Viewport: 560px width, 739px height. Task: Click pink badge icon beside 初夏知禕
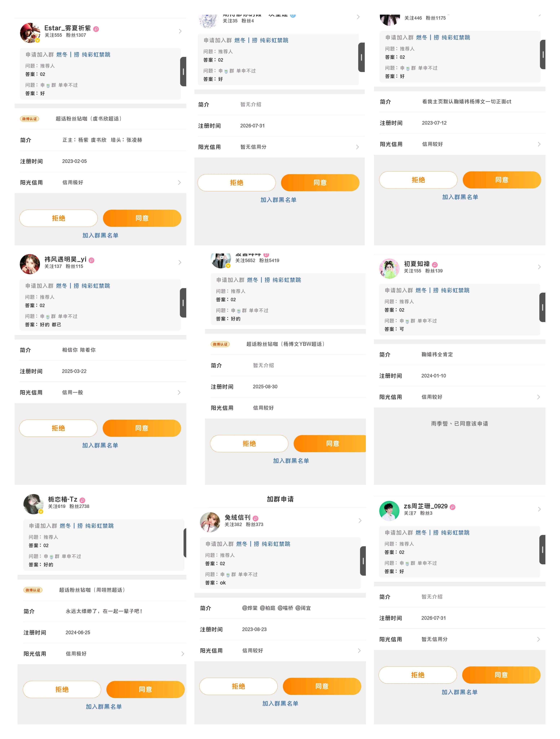435,265
